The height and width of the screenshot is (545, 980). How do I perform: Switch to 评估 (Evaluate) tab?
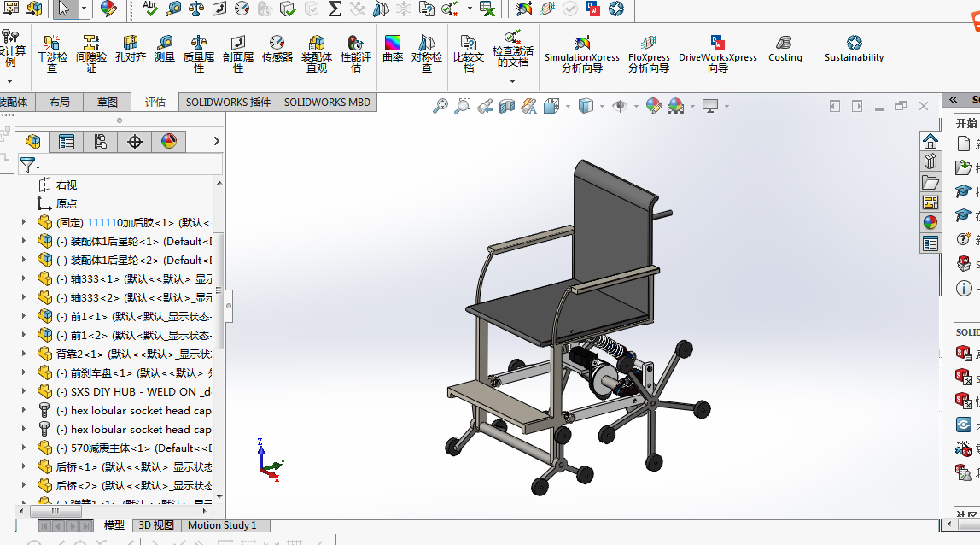pyautogui.click(x=155, y=102)
